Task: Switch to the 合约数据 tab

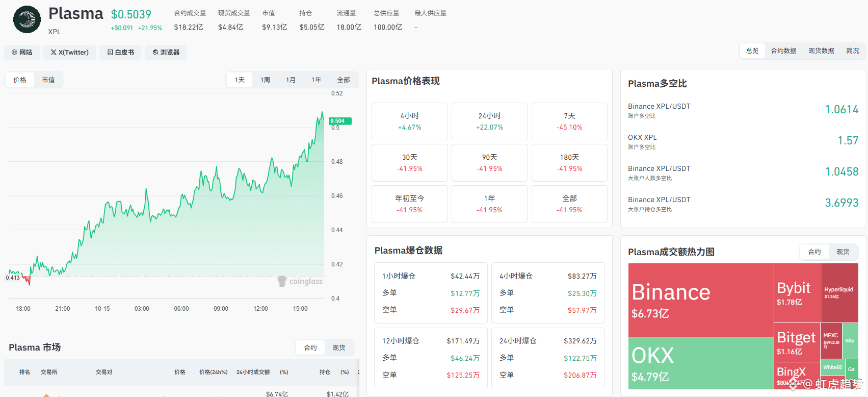Action: click(x=783, y=51)
